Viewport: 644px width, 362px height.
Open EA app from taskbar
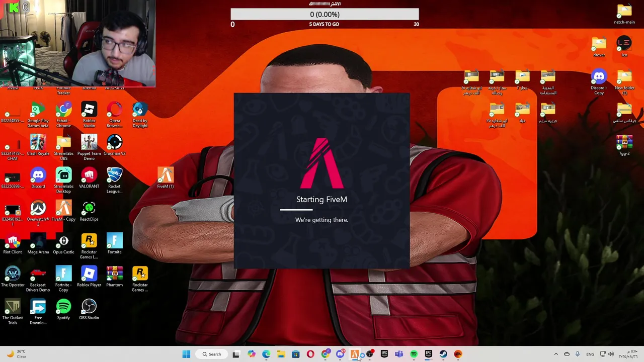458,354
